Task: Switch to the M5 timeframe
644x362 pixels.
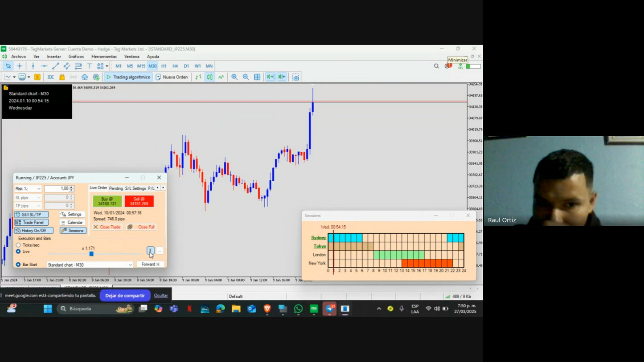Action: tap(130, 66)
